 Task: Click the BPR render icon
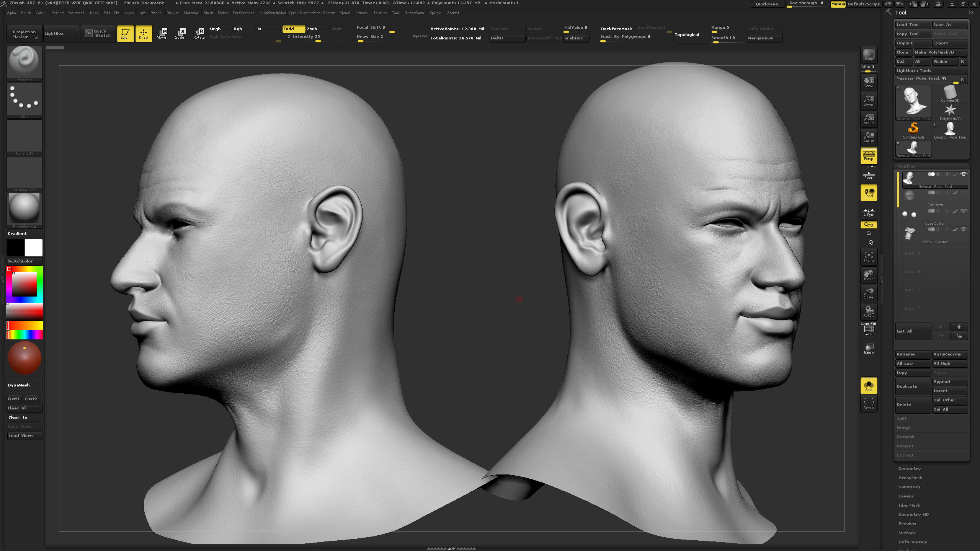pos(869,55)
